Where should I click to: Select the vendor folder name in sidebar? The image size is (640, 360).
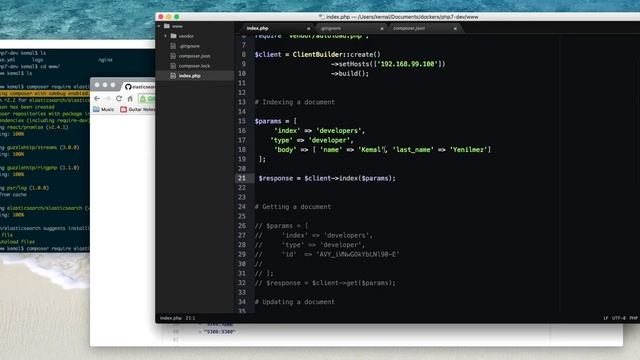[186, 36]
